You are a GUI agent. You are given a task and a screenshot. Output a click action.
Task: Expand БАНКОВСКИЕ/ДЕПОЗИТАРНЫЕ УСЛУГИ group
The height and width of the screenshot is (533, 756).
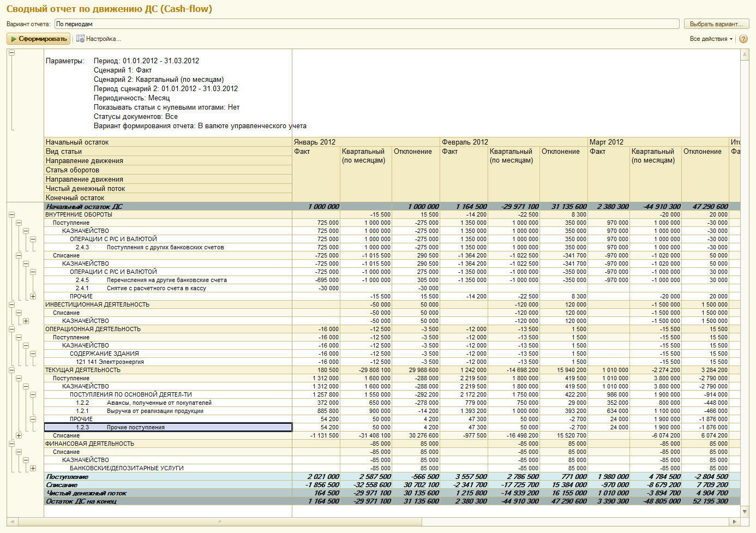(x=33, y=469)
